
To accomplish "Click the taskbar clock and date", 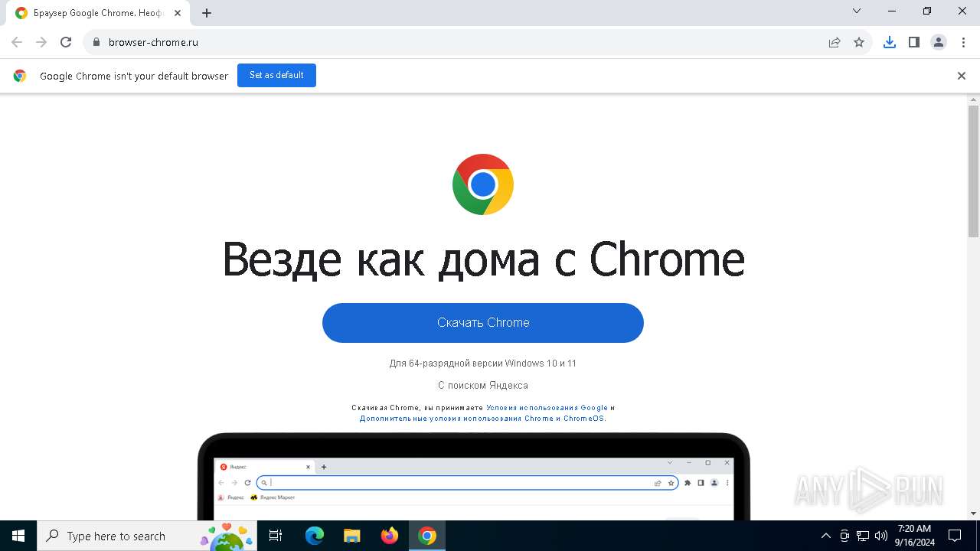I will pos(914,536).
